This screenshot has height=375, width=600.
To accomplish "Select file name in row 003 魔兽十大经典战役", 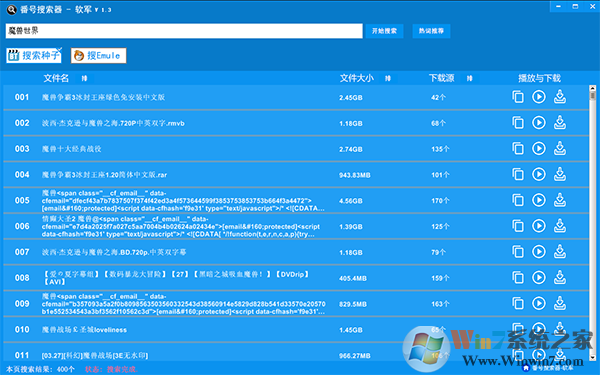I will pyautogui.click(x=72, y=149).
